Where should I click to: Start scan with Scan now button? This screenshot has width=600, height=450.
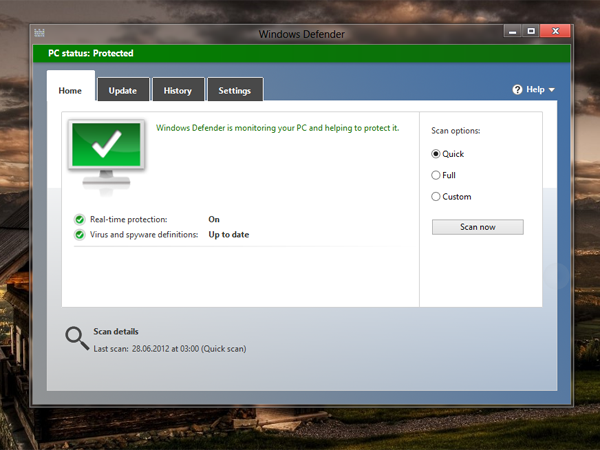point(478,227)
